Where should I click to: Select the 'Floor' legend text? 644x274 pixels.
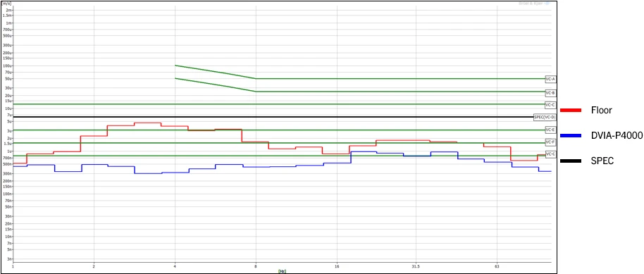point(602,110)
